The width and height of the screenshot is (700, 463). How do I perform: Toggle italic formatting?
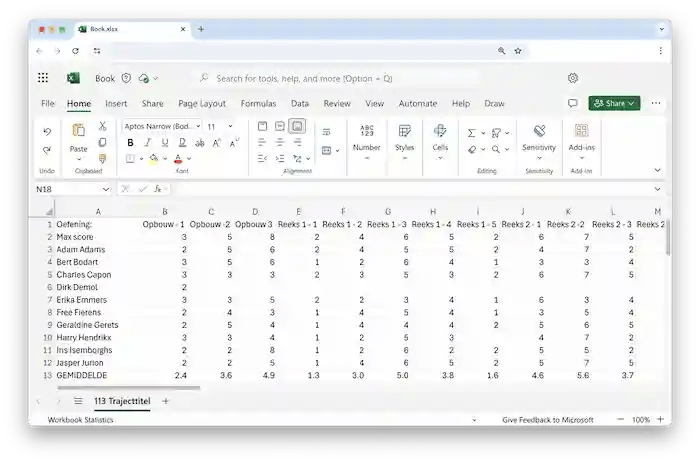pos(146,143)
